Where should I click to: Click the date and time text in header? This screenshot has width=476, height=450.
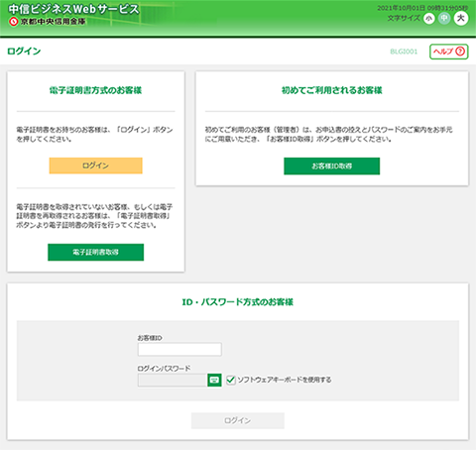click(x=422, y=8)
